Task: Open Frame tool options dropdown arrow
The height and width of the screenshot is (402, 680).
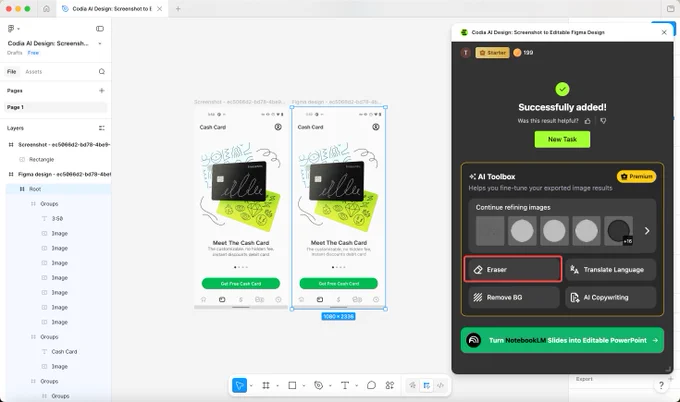Action: point(278,386)
